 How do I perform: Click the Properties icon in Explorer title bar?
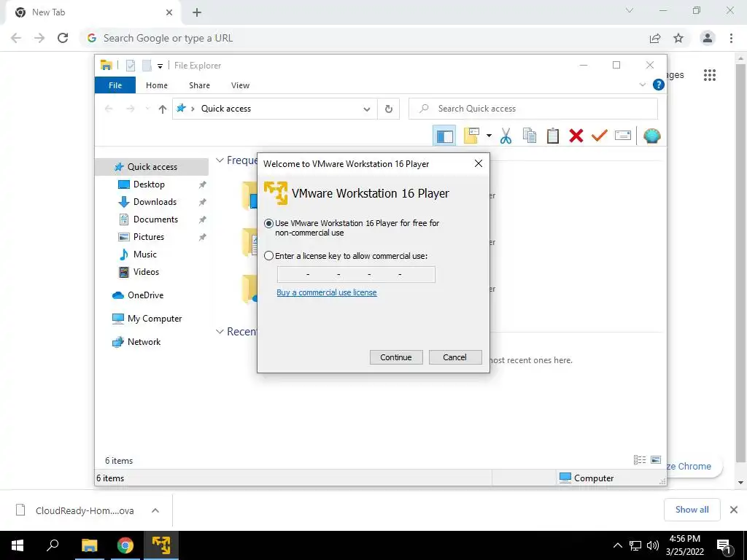[x=131, y=66]
